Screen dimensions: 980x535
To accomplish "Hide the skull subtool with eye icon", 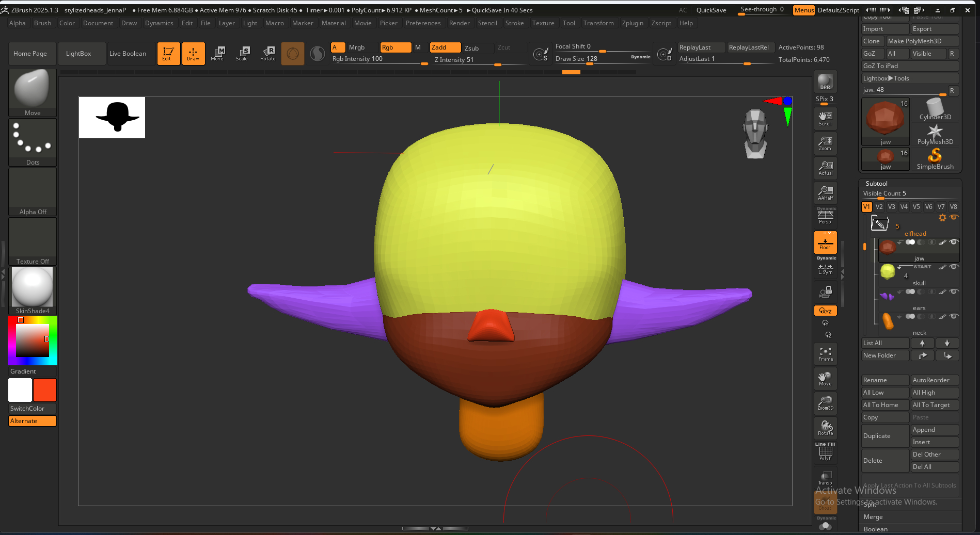I will (954, 267).
